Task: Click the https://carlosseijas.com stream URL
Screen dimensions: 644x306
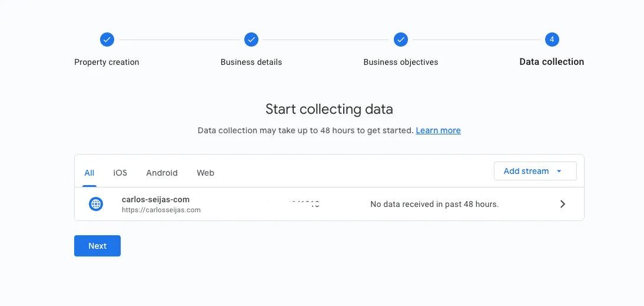Action: pyautogui.click(x=161, y=210)
